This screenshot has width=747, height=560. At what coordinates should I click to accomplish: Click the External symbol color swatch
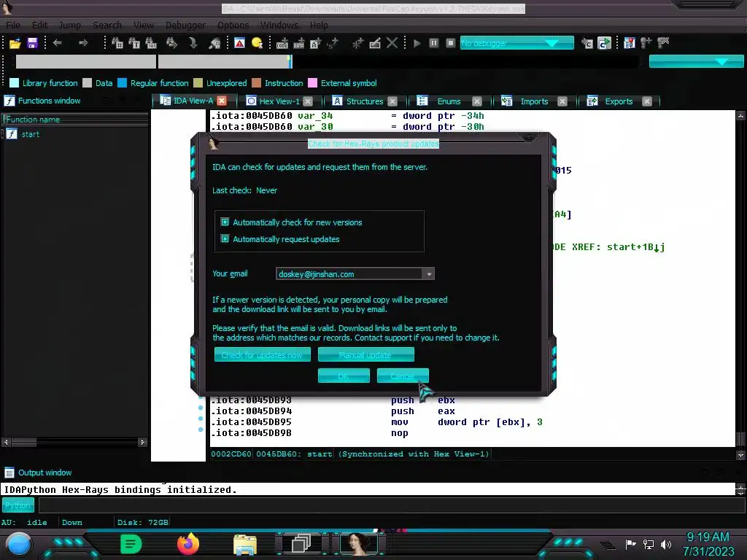[x=312, y=83]
